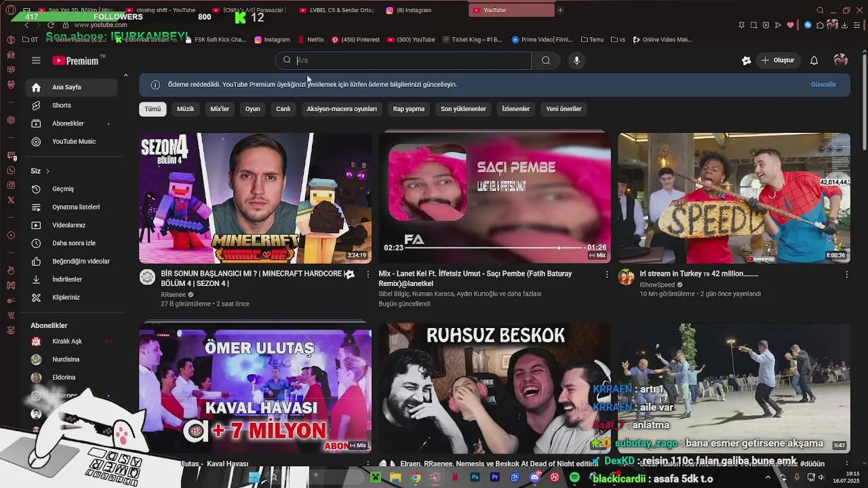Open the Ömer Ulutaş Kaval Havası thumbnail
Viewport: 868px width, 488px height.
click(255, 389)
